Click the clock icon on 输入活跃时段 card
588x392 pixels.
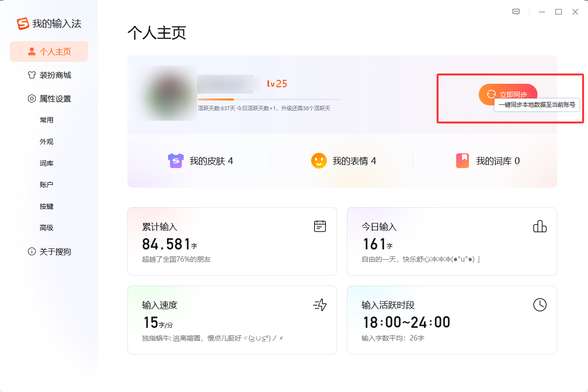(540, 305)
